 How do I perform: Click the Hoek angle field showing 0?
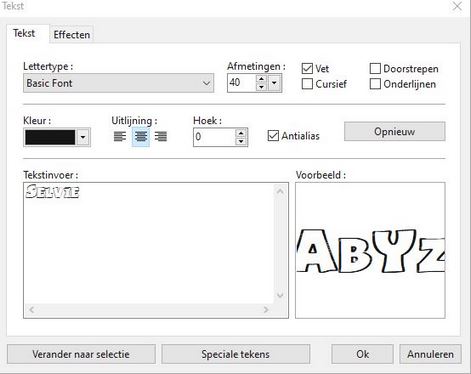(214, 137)
